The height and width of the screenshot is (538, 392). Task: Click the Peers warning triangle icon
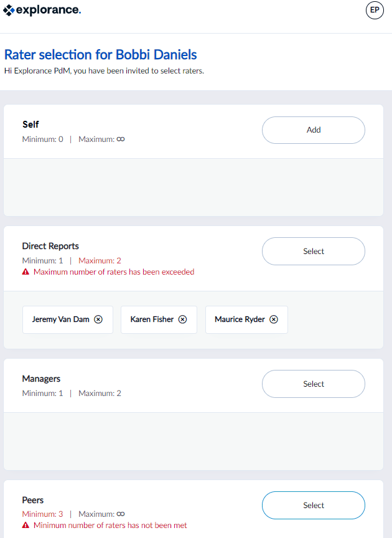pos(26,526)
